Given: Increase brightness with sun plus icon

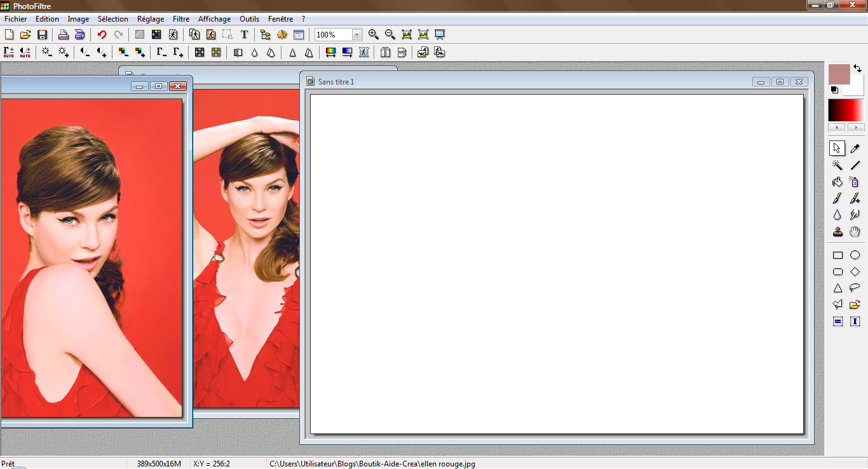Looking at the screenshot, I should pyautogui.click(x=64, y=52).
